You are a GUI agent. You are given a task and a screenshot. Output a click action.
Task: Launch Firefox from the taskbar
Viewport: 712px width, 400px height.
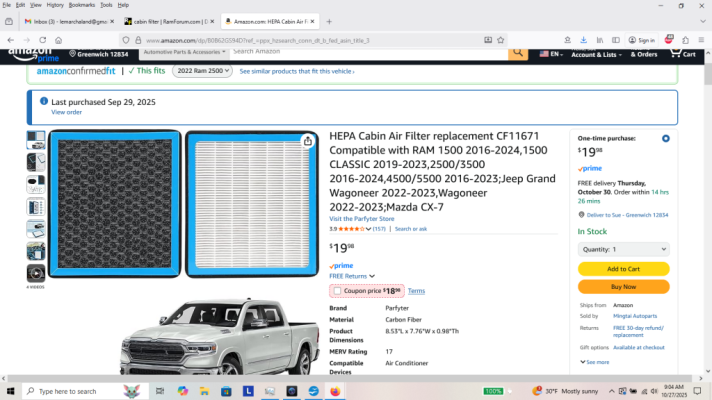[x=335, y=391]
